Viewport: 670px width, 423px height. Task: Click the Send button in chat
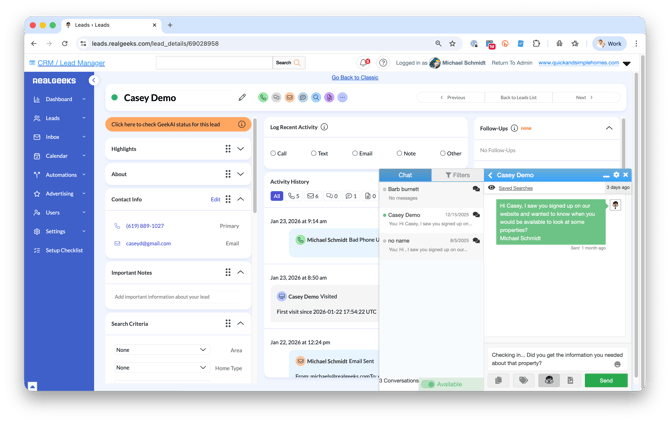click(x=606, y=380)
